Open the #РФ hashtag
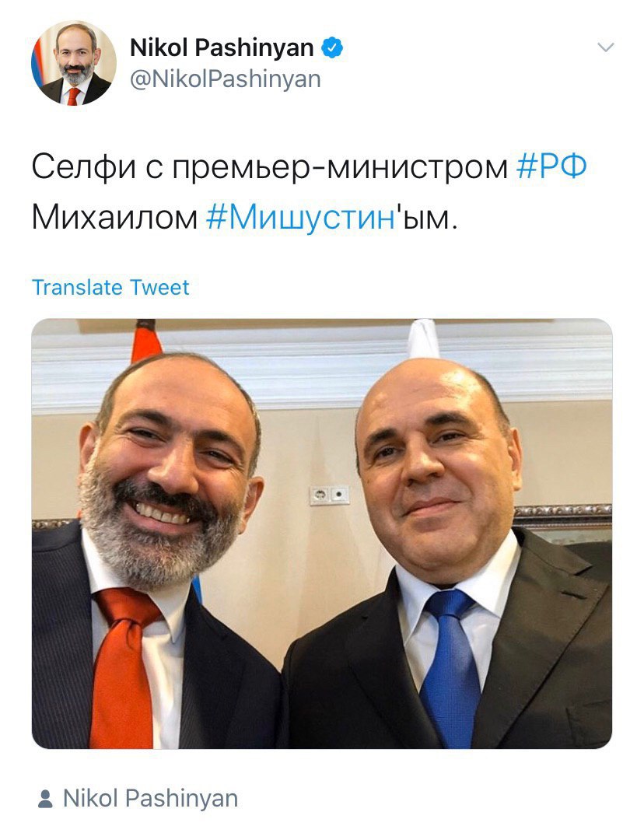The image size is (644, 833). [x=551, y=166]
